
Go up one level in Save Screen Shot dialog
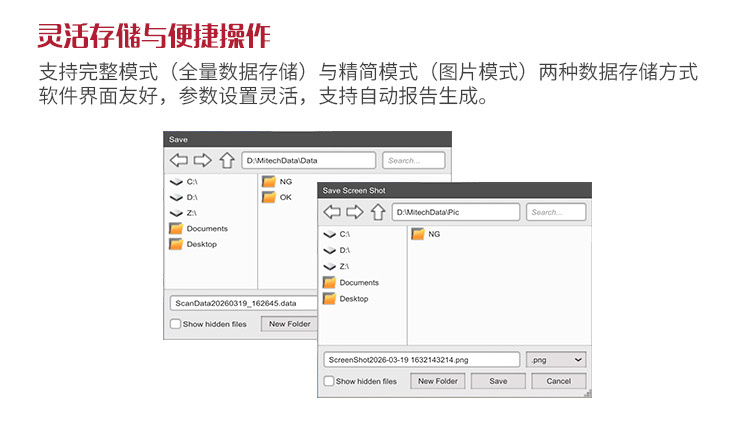tap(378, 212)
